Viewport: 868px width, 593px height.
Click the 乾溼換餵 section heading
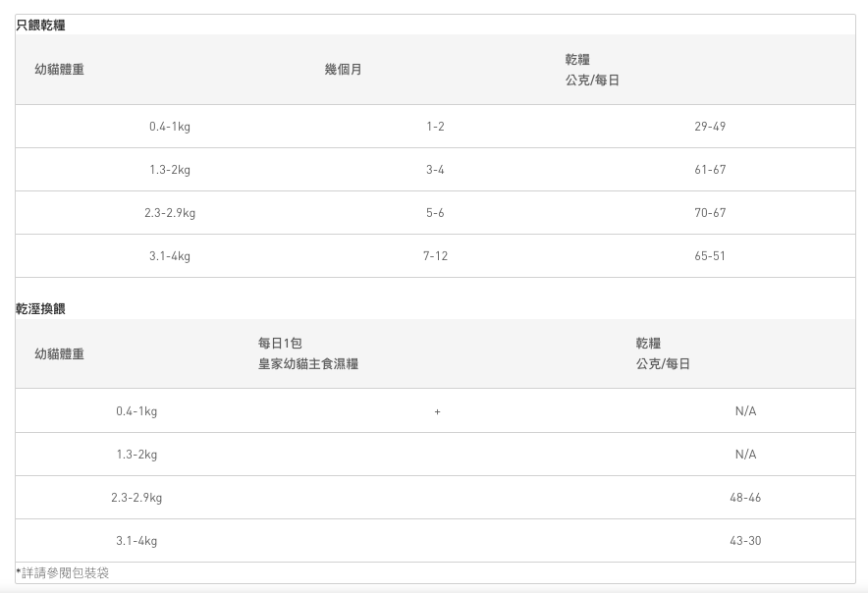pos(40,308)
